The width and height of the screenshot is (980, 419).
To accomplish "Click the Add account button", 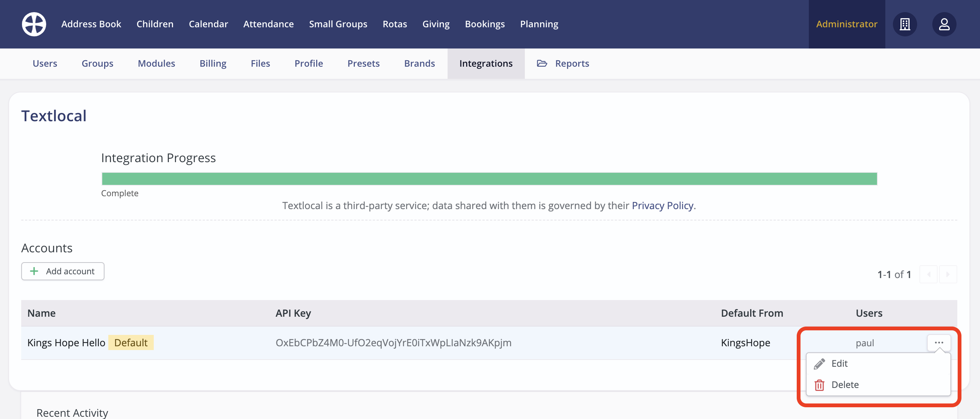I will [x=63, y=271].
